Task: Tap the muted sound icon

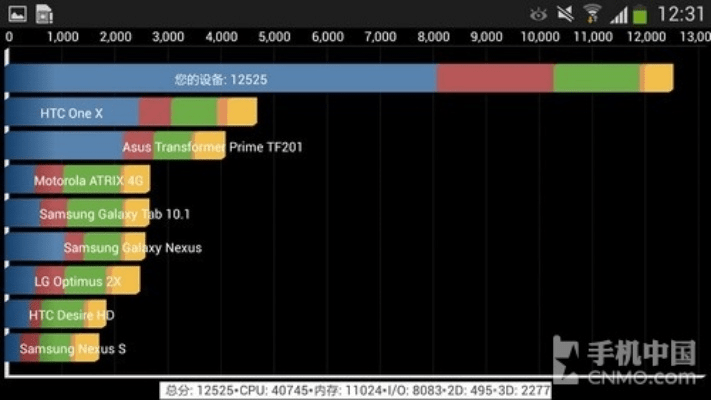Action: pos(565,13)
